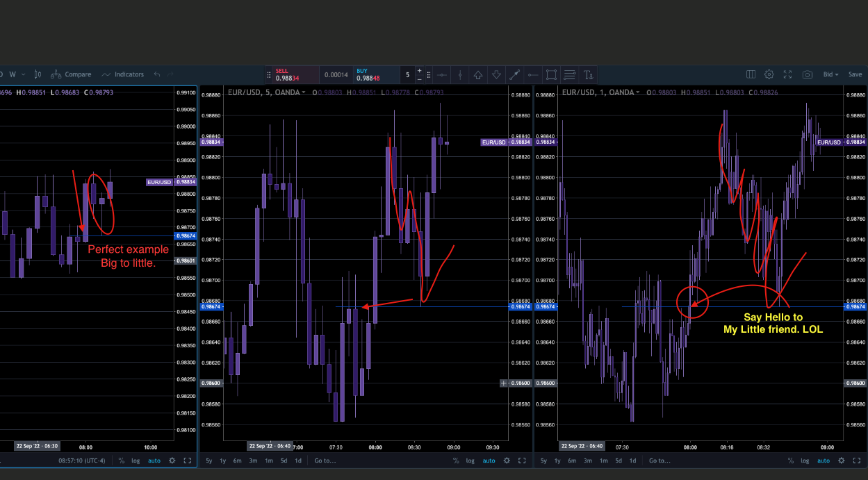Open the layout selection icon
Image resolution: width=868 pixels, height=480 pixels.
[751, 74]
